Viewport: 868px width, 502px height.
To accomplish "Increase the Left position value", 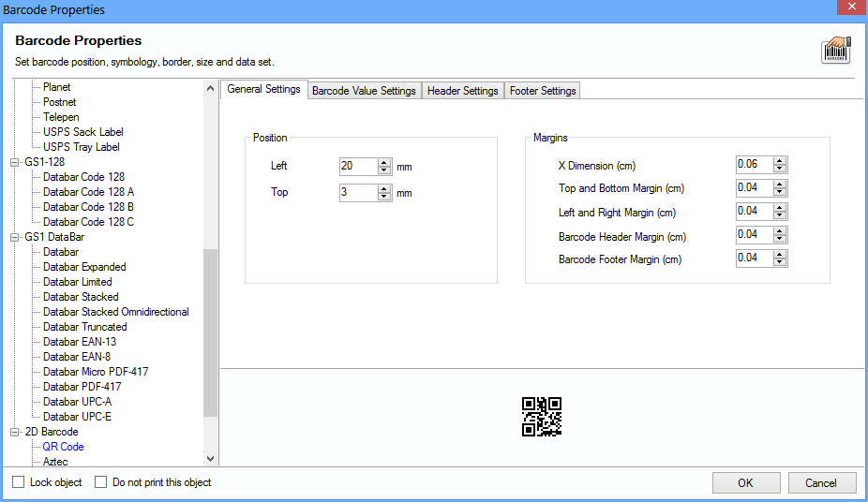I will (x=383, y=162).
